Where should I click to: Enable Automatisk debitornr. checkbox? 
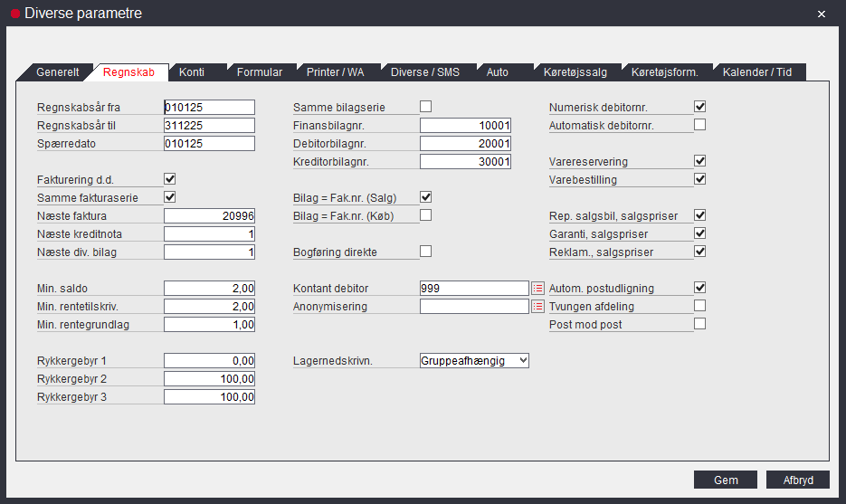click(699, 125)
